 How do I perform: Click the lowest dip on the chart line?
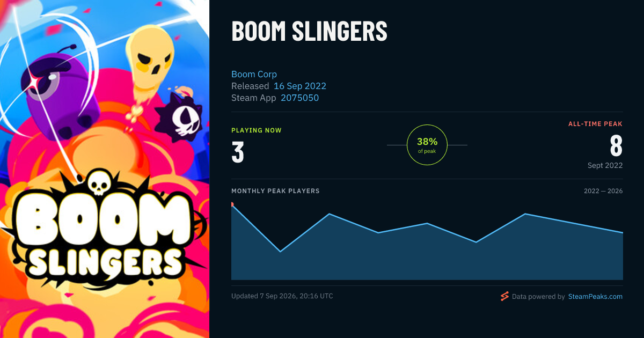coord(280,251)
